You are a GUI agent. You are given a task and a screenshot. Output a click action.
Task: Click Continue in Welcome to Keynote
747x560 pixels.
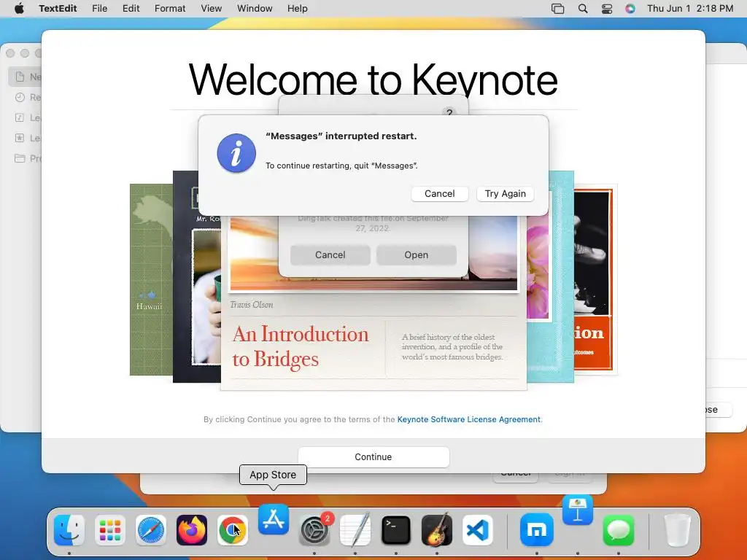click(x=373, y=457)
